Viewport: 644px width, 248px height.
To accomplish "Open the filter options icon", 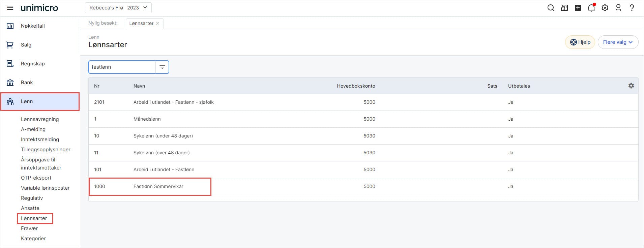I will [162, 67].
